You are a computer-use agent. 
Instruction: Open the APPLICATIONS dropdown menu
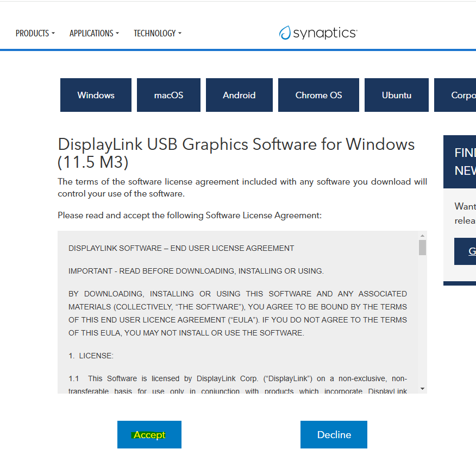(94, 33)
